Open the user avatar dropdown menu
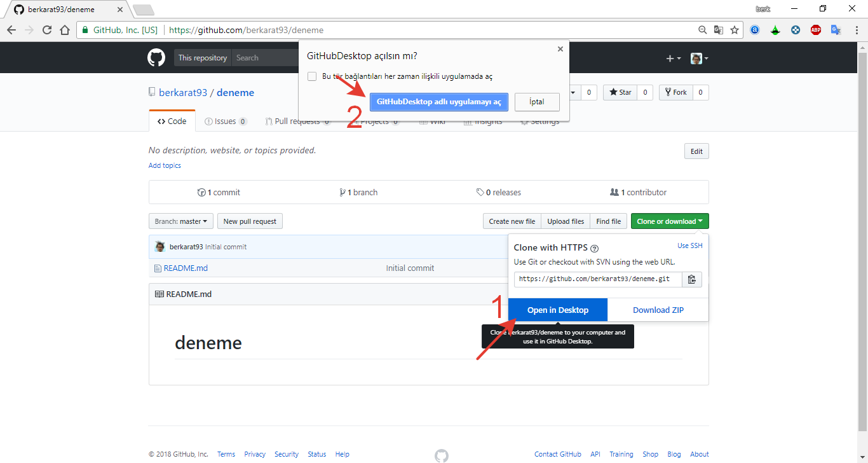 click(x=700, y=59)
